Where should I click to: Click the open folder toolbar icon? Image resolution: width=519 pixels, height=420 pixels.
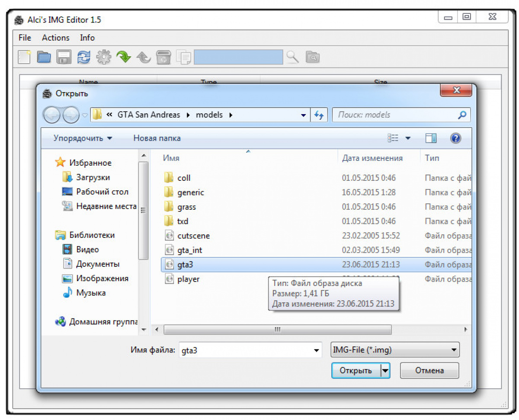point(44,57)
